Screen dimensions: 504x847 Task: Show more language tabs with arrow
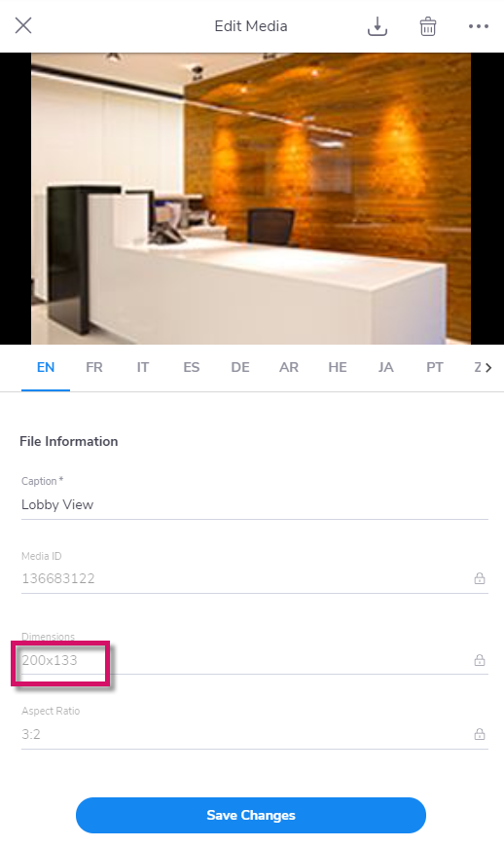point(488,367)
